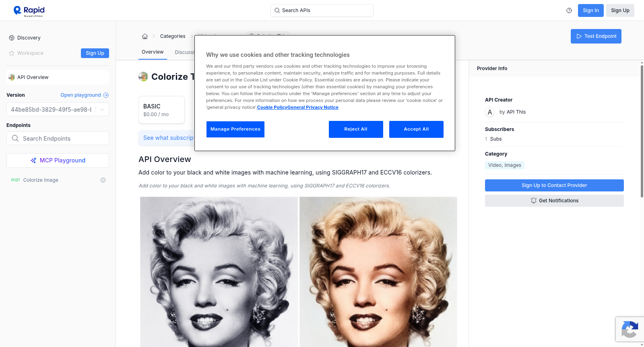644x347 pixels.
Task: Click the Workspace star icon
Action: pyautogui.click(x=12, y=53)
